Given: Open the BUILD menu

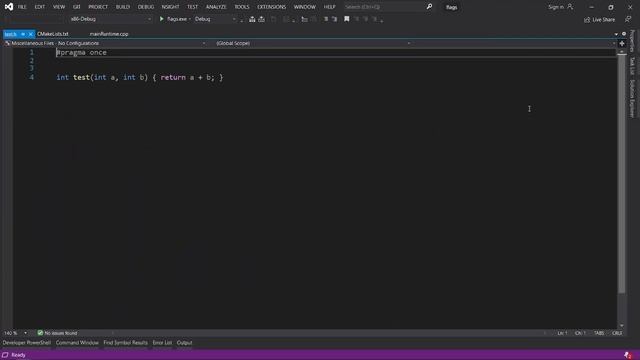Looking at the screenshot, I should pos(122,7).
